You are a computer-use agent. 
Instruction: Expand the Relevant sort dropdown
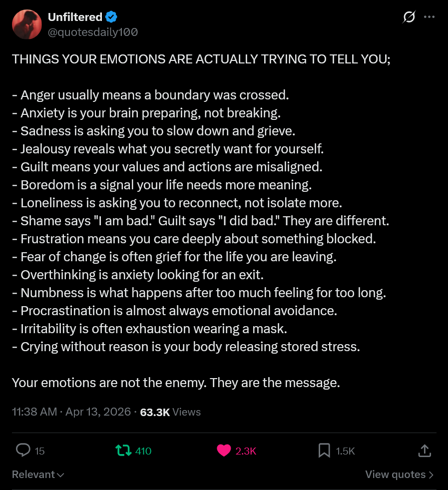coord(38,475)
